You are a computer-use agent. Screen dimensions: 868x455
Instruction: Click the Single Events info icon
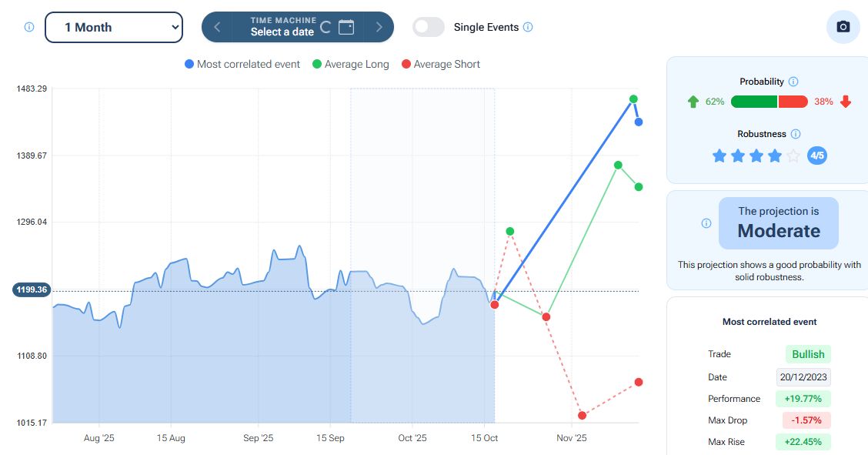tap(528, 27)
